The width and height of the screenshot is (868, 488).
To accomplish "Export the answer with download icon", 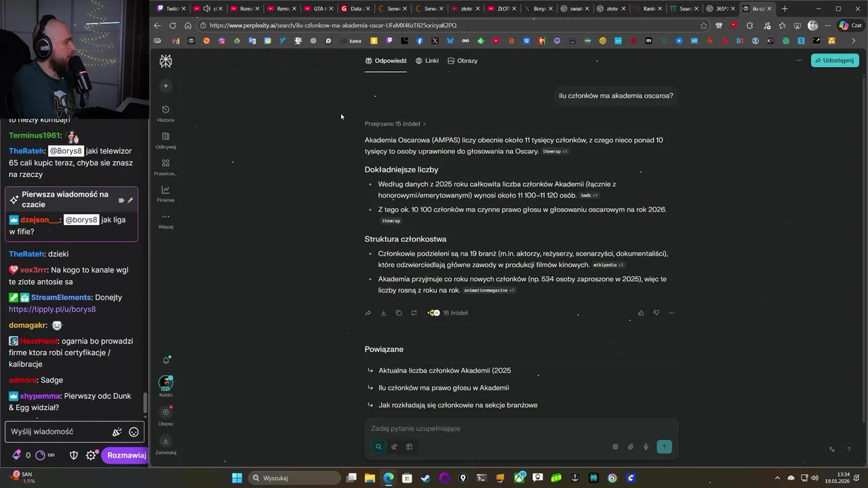I will 383,313.
